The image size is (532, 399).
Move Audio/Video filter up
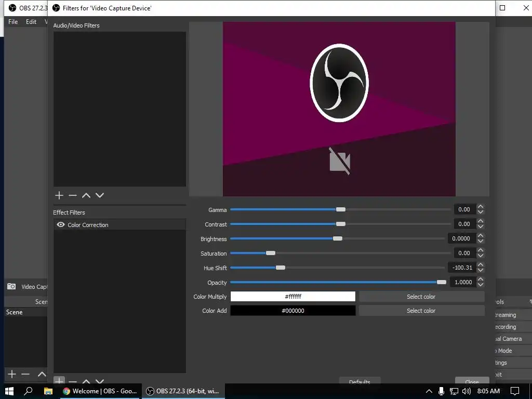click(x=86, y=195)
